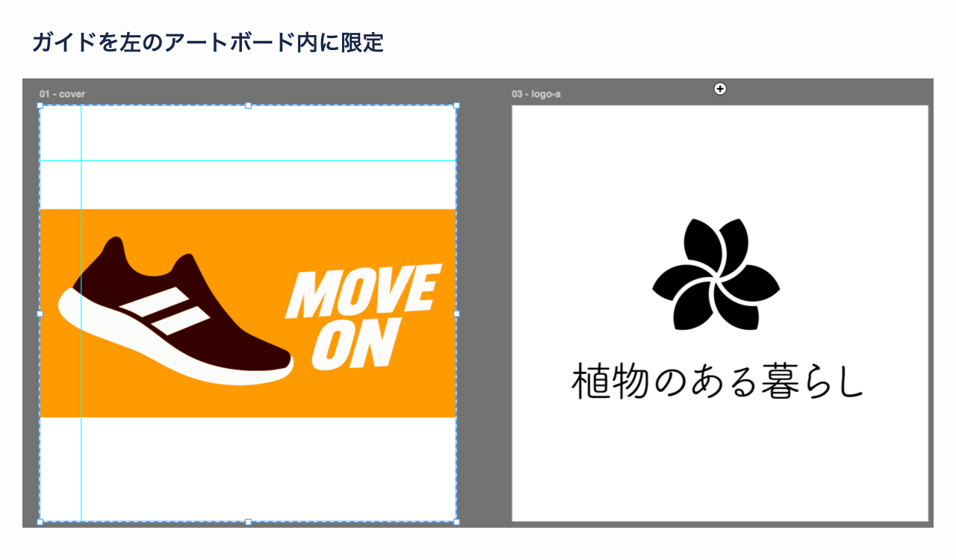Click the black flower logo mark

pos(716,275)
